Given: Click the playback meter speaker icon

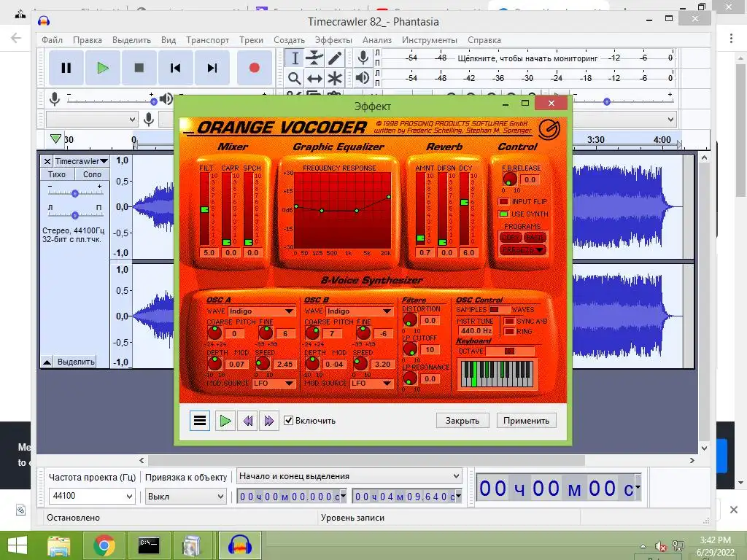Looking at the screenshot, I should click(363, 77).
